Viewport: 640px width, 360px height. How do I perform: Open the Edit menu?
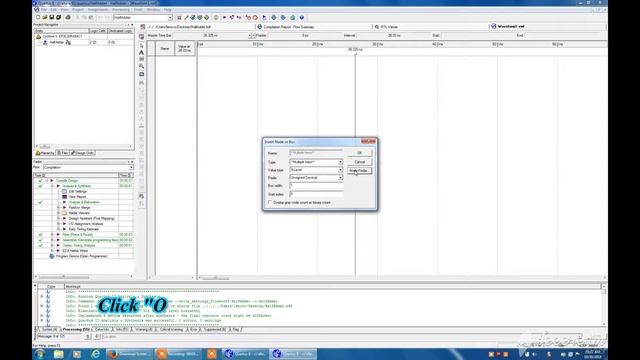[54, 9]
